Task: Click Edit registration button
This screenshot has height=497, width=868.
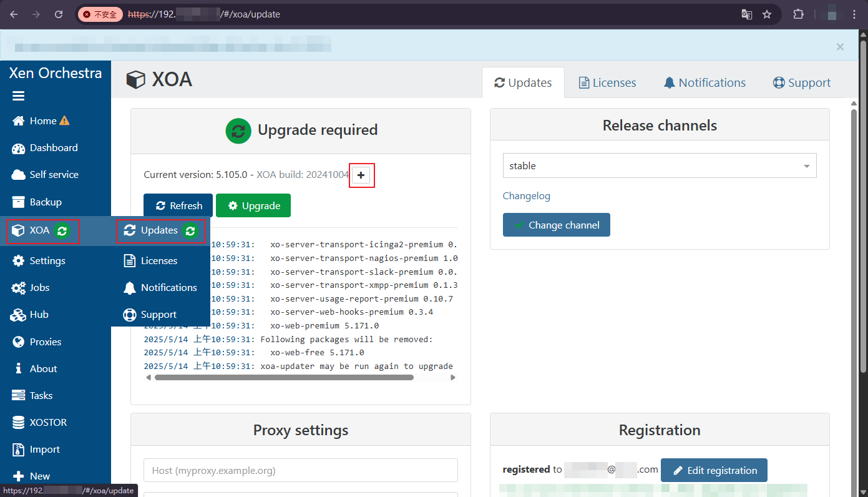Action: [x=714, y=471]
